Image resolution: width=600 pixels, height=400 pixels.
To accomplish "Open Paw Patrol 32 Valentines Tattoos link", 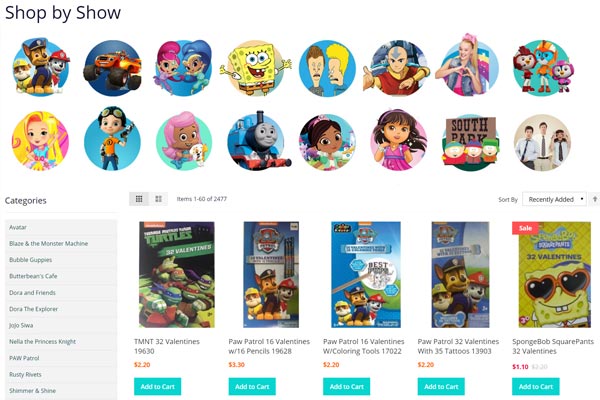I will click(458, 346).
